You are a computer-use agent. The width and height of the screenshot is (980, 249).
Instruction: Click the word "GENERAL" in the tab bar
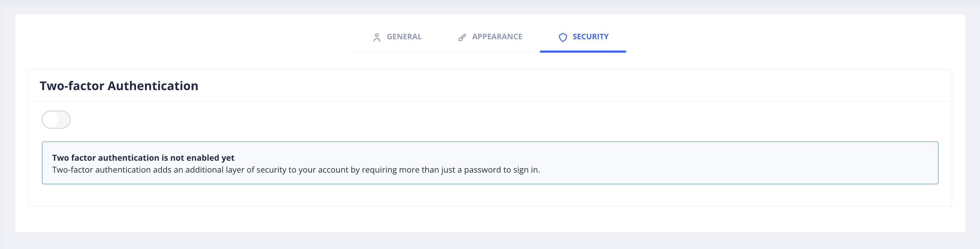(404, 37)
